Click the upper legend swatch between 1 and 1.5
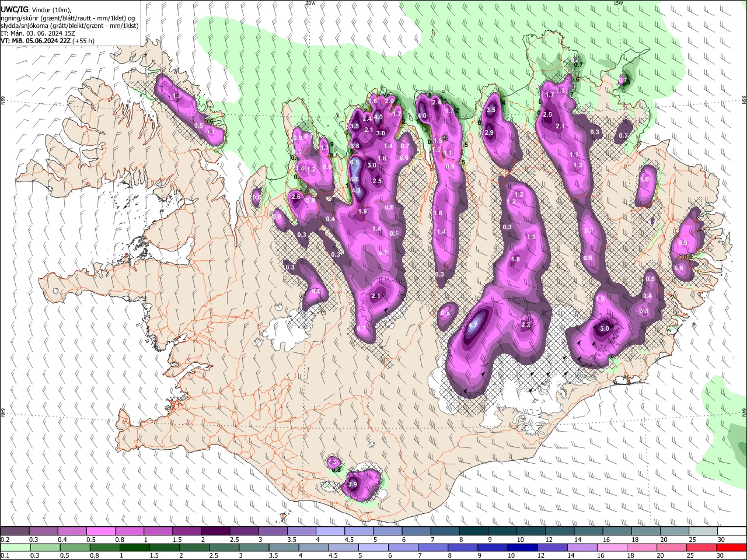The width and height of the screenshot is (747, 560). pyautogui.click(x=158, y=531)
